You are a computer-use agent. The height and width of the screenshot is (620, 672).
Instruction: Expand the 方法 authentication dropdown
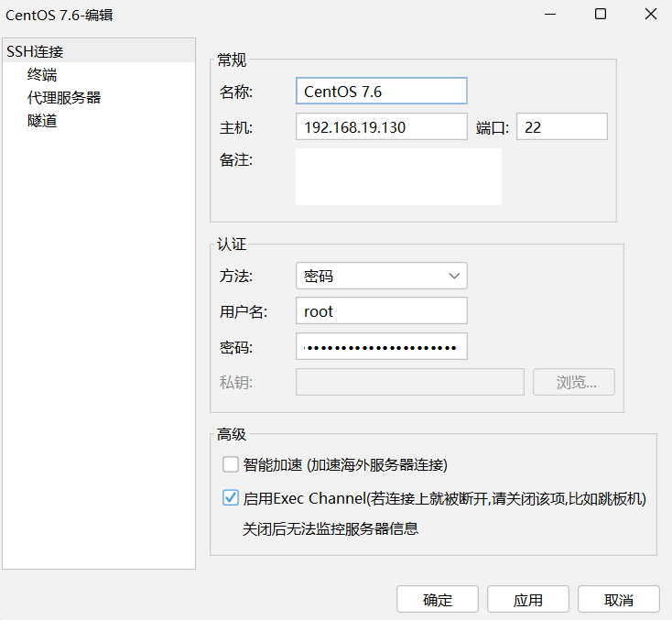tap(382, 276)
